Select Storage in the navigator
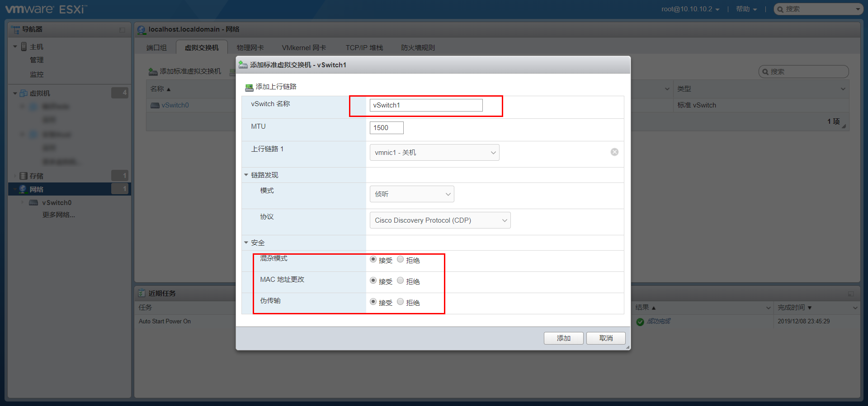This screenshot has width=868, height=406. click(37, 176)
